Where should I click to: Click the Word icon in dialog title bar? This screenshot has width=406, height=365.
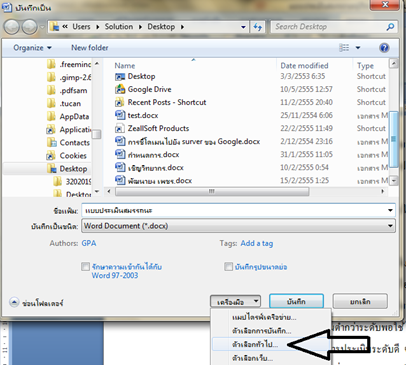[x=7, y=7]
